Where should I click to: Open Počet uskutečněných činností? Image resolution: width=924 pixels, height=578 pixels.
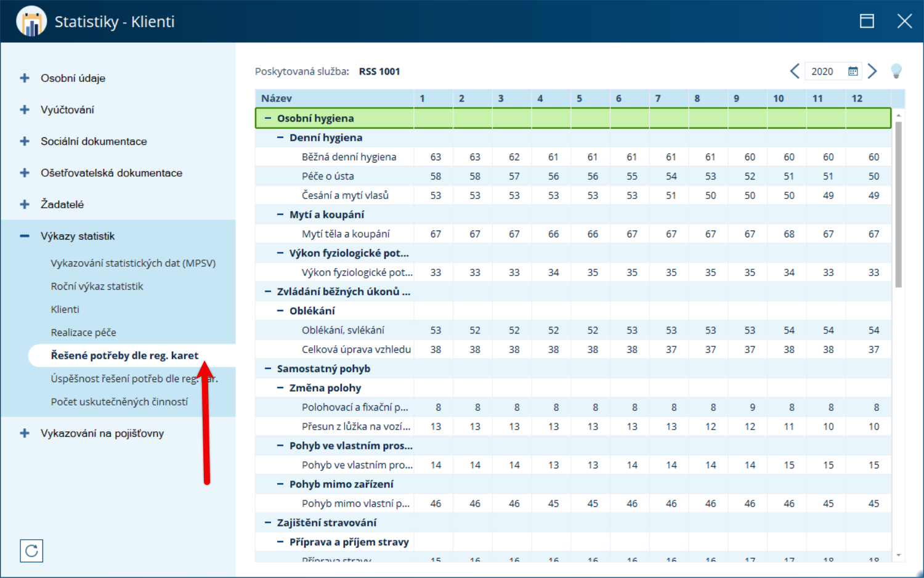[120, 402]
